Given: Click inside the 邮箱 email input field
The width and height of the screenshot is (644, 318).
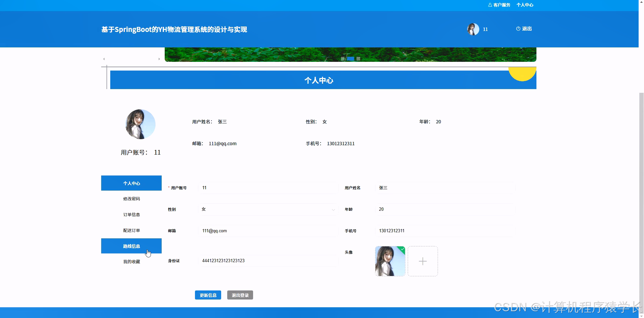Looking at the screenshot, I should tap(268, 231).
